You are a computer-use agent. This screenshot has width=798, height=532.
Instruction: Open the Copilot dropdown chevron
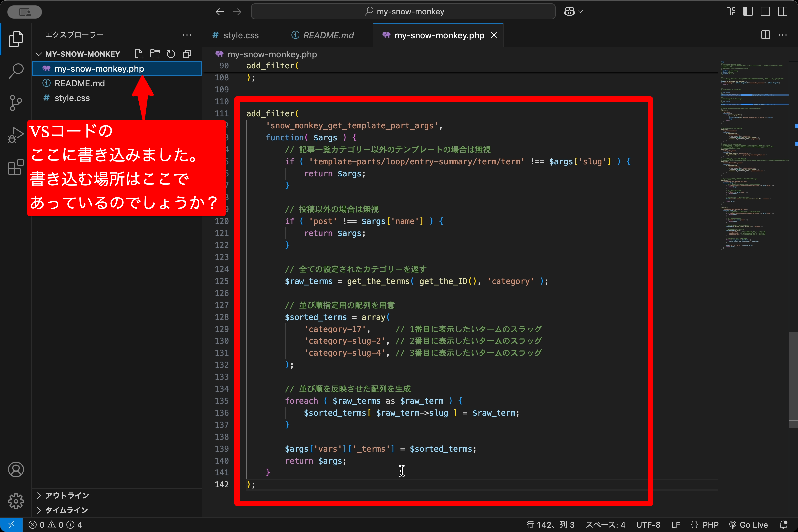pyautogui.click(x=580, y=12)
